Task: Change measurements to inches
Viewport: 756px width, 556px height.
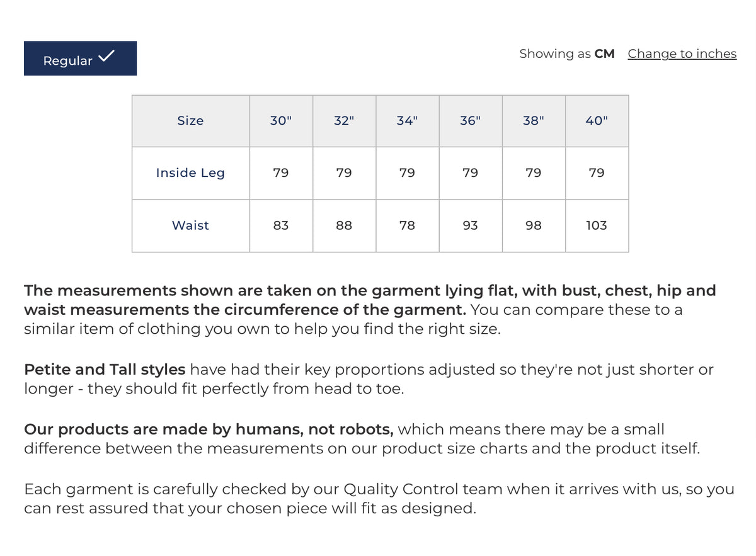Action: point(682,54)
